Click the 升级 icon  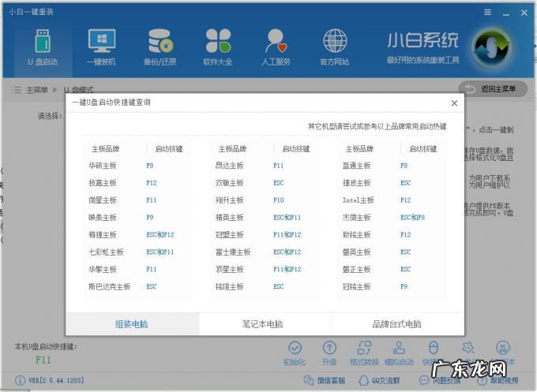tap(329, 348)
